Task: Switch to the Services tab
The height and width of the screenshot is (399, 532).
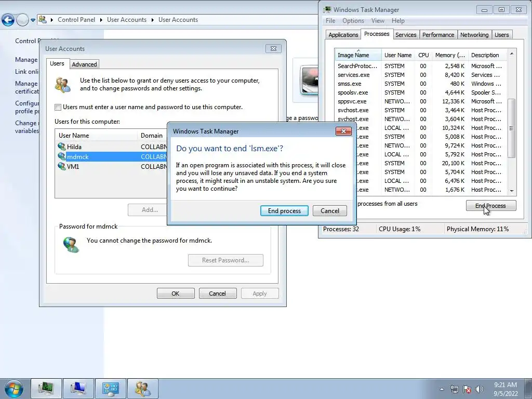Action: [x=406, y=35]
